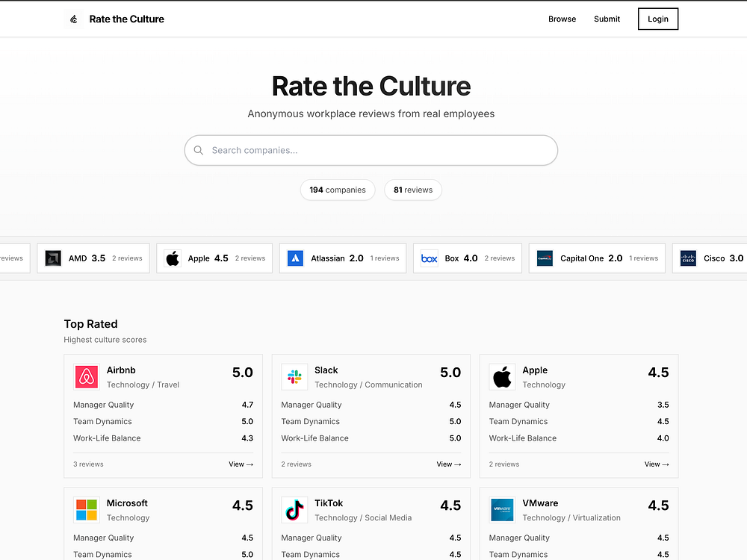Click Apple's Manager Quality 3.5 score
Image resolution: width=747 pixels, height=560 pixels.
pos(663,405)
